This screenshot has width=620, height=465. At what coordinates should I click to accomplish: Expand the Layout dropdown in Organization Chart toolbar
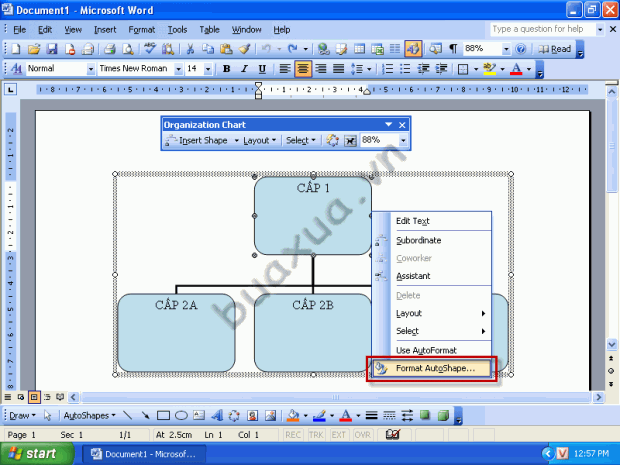(259, 140)
